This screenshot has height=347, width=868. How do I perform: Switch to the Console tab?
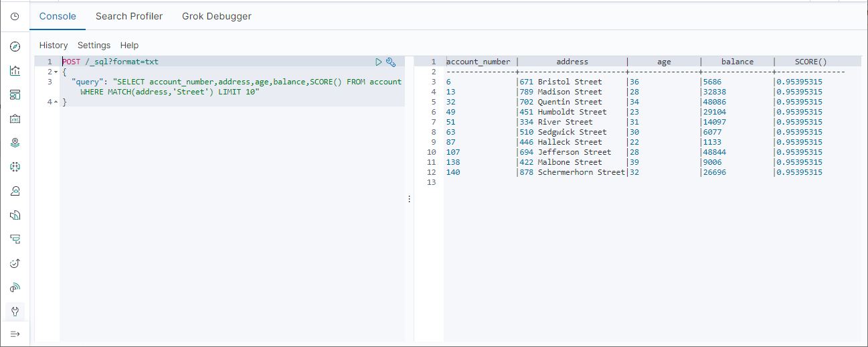point(58,16)
